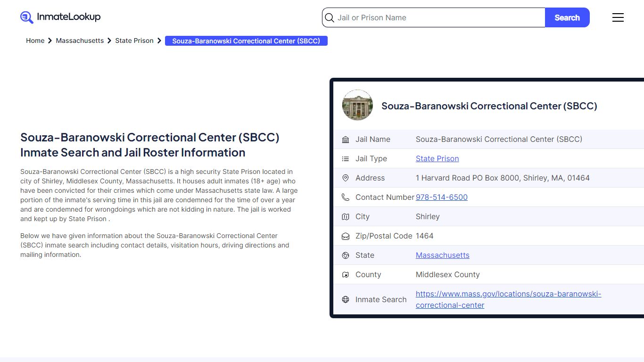Click the InmateLookup logo icon
The width and height of the screenshot is (644, 362).
[27, 17]
